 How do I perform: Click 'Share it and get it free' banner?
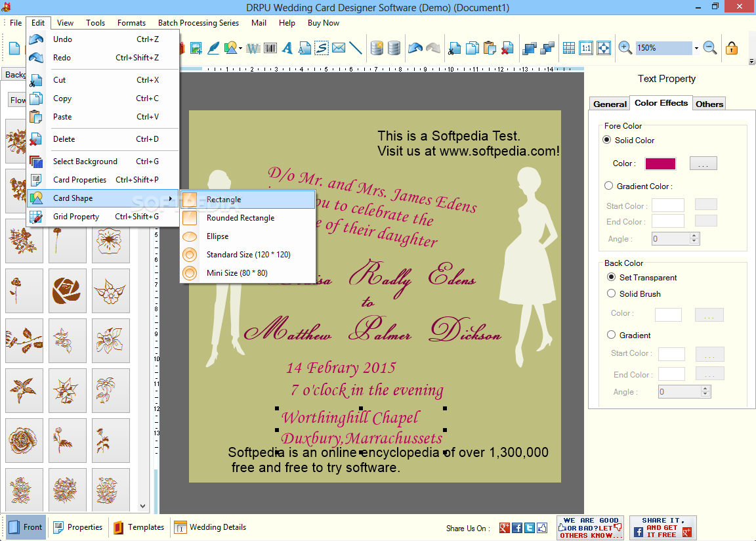662,527
